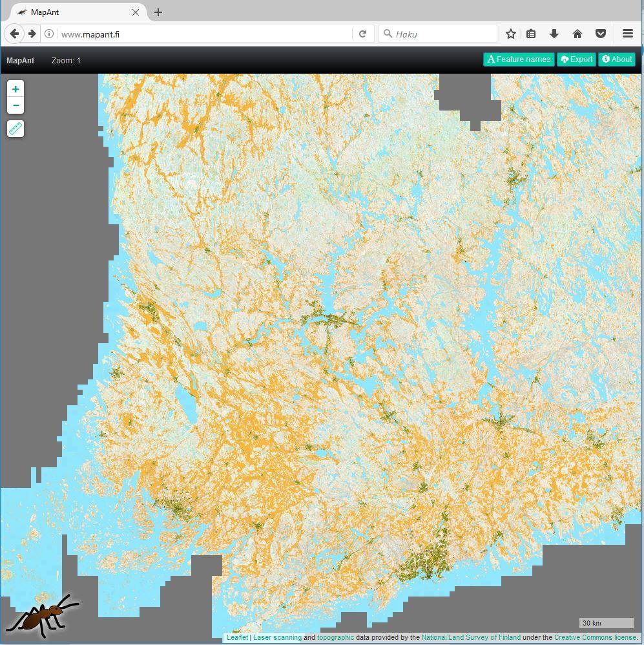
Task: Reload the current page
Action: tap(363, 34)
